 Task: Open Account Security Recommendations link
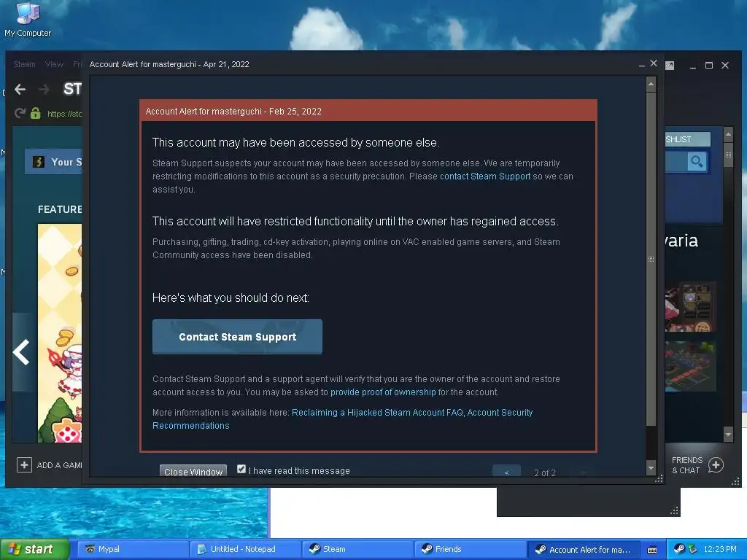pos(343,419)
